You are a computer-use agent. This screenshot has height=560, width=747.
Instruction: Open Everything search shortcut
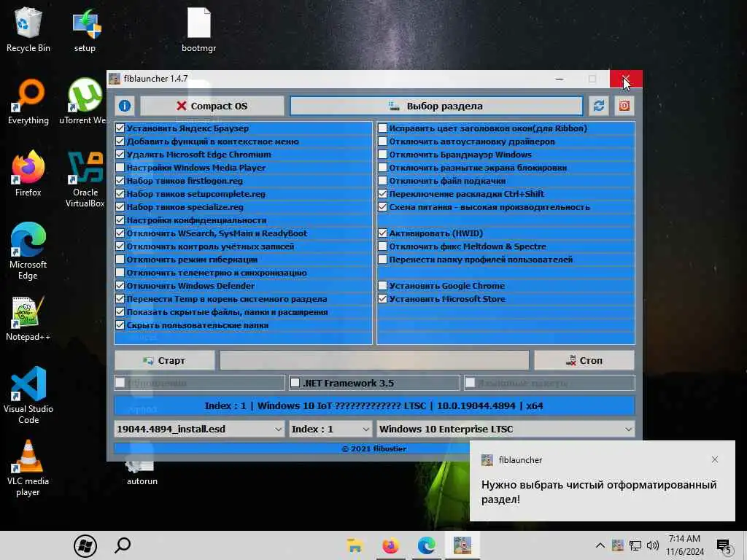(28, 101)
